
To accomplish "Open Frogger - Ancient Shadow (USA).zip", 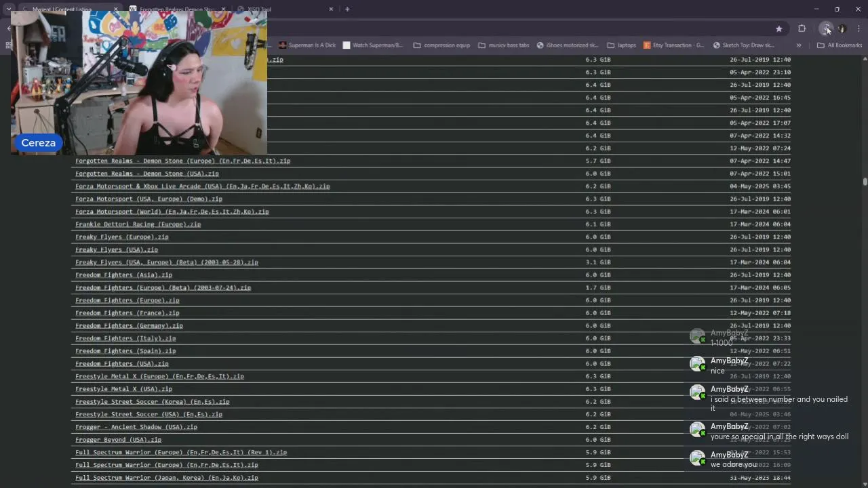I will (136, 427).
